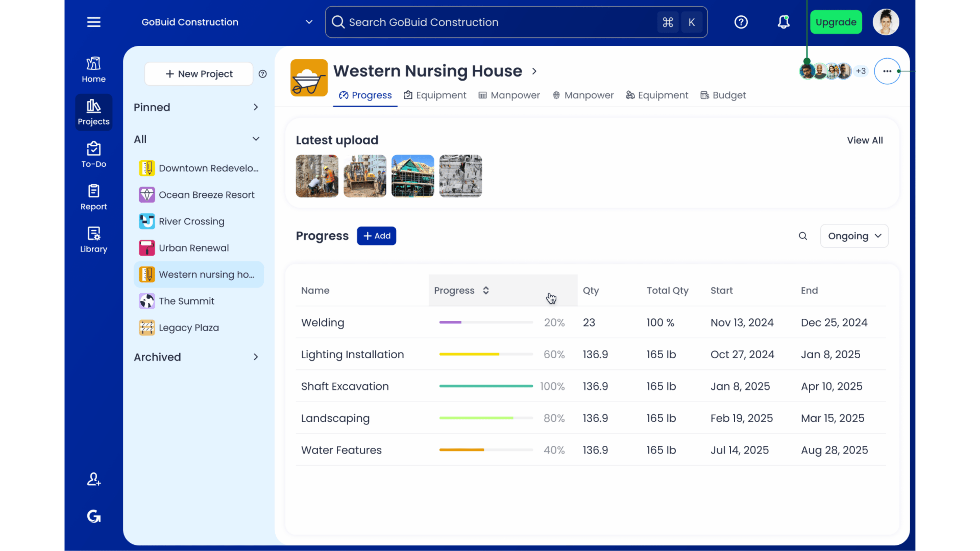Image resolution: width=980 pixels, height=551 pixels.
Task: Expand the Pinned projects section
Action: (256, 108)
